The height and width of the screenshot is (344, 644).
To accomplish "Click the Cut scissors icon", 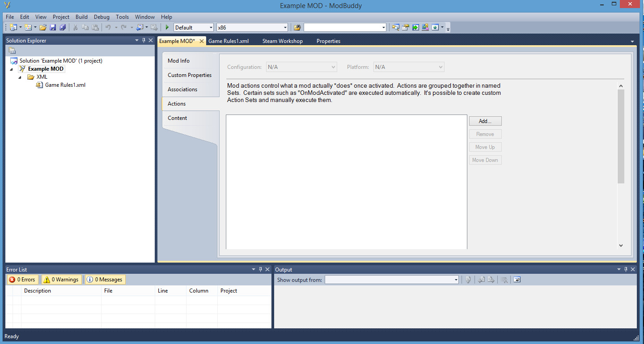I will [76, 27].
